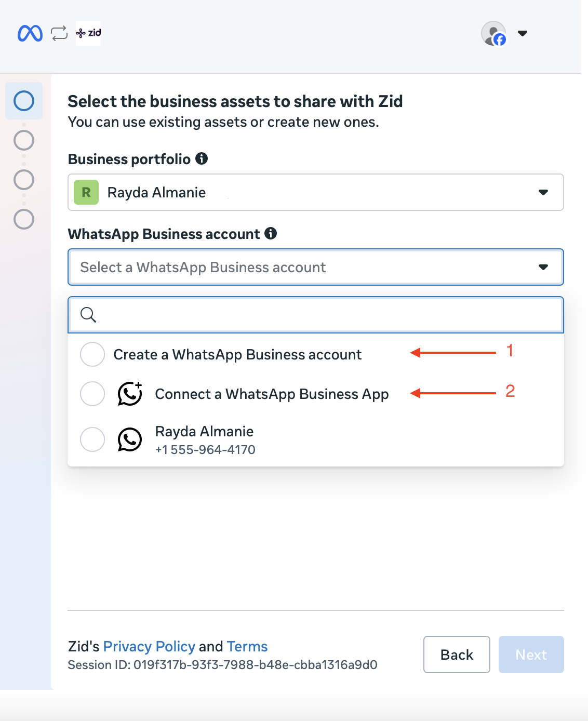Select Create a WhatsApp Business account radio
Screen dimensions: 588x721
point(92,354)
